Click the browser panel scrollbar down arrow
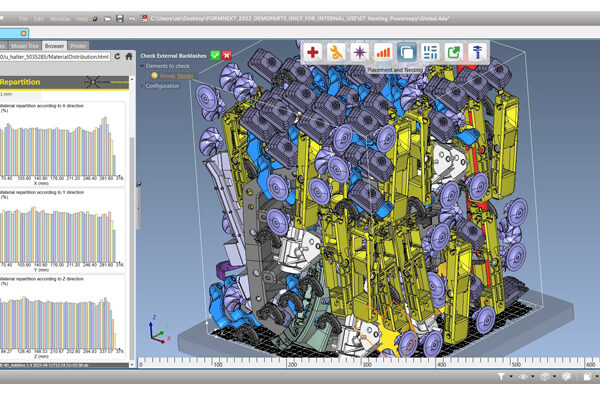The height and width of the screenshot is (395, 600). 132,365
